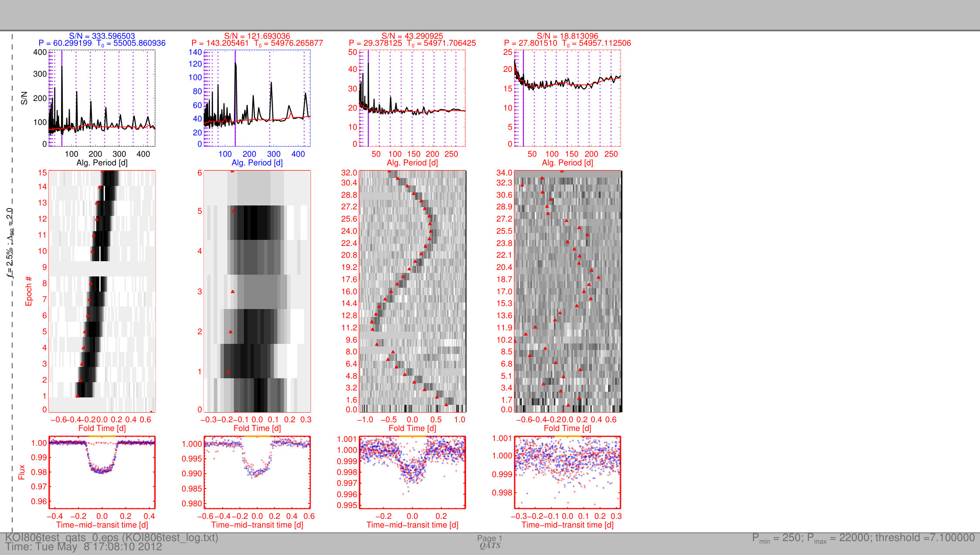Click the S/N periodogram plot for P = 60.299199
The width and height of the screenshot is (980, 555).
(102, 98)
